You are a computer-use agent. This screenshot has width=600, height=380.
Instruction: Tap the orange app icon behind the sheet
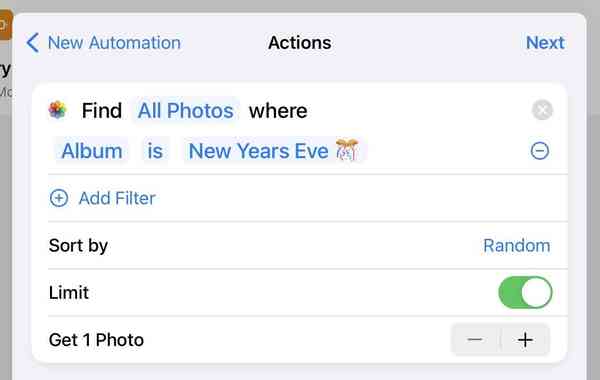(x=6, y=25)
